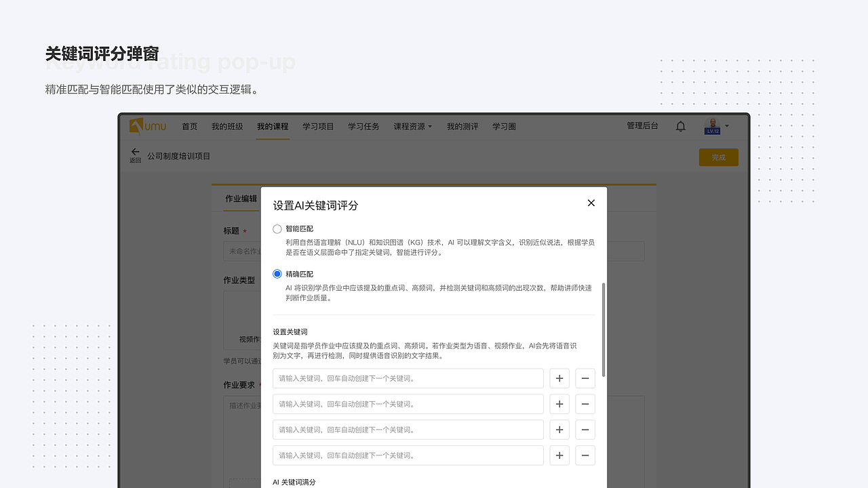Click the plus icon on the third keyword row
This screenshot has height=488, width=868.
coord(559,430)
